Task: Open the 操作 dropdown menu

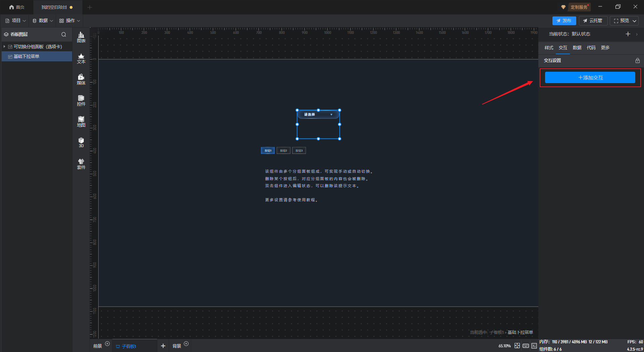Action: click(70, 21)
